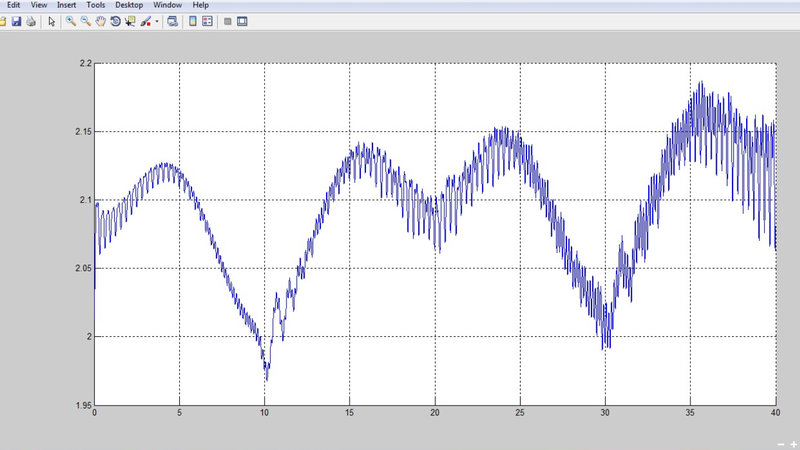
Task: Activate the Zoom In magnifier tool
Action: pos(70,21)
